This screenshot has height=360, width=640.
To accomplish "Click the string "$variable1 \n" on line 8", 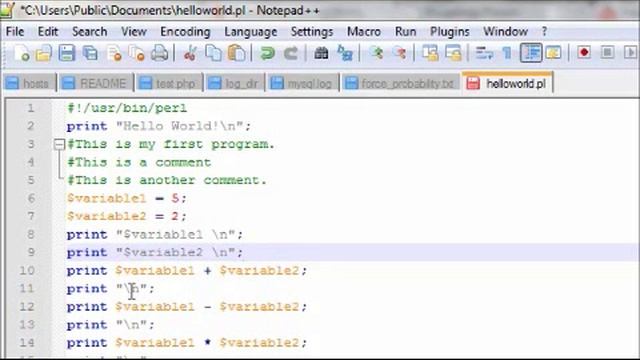I will pyautogui.click(x=176, y=235).
